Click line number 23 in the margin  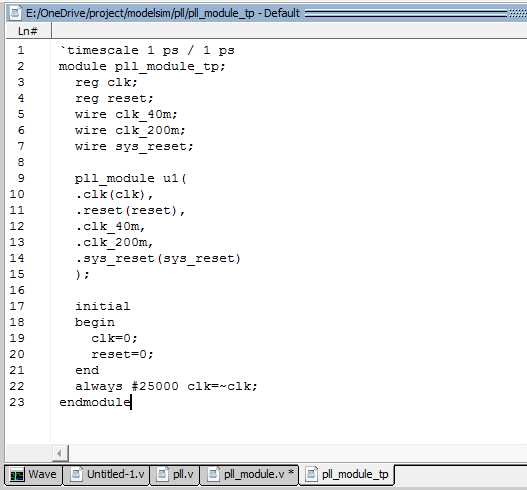pyautogui.click(x=17, y=402)
